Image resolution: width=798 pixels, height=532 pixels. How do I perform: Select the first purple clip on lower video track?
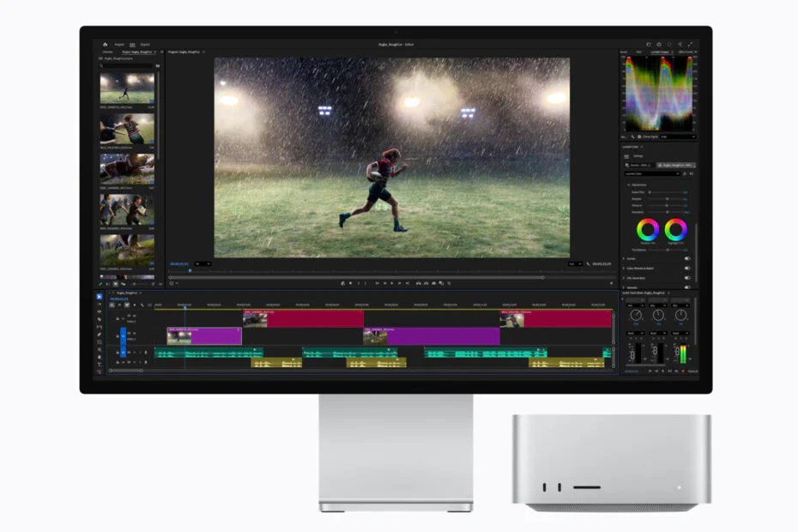pyautogui.click(x=204, y=336)
